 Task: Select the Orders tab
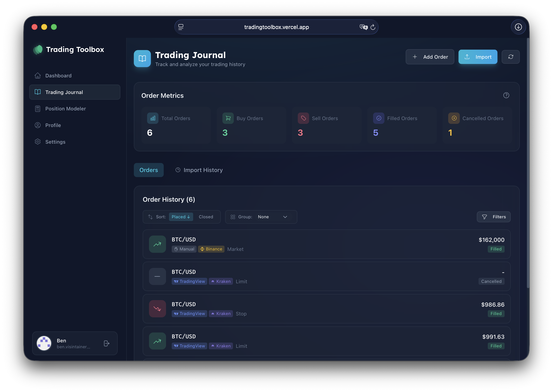pyautogui.click(x=149, y=170)
